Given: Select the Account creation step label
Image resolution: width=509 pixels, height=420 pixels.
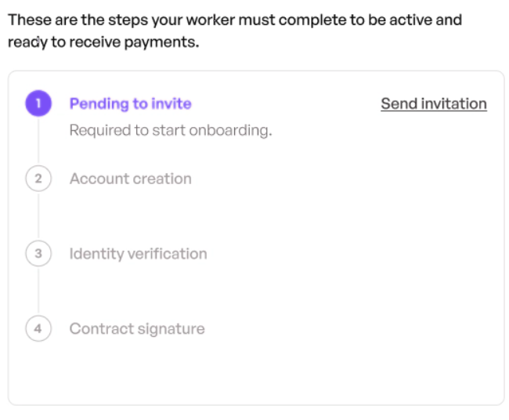Looking at the screenshot, I should (131, 179).
